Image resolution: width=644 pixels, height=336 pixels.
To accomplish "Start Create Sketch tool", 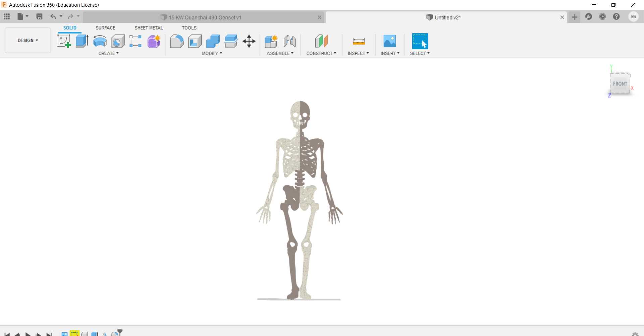I will [64, 41].
